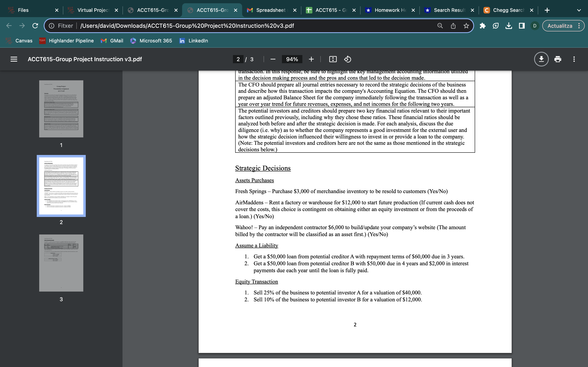Image resolution: width=588 pixels, height=367 pixels.
Task: Download the PDF with the circled download icon
Action: [x=541, y=59]
